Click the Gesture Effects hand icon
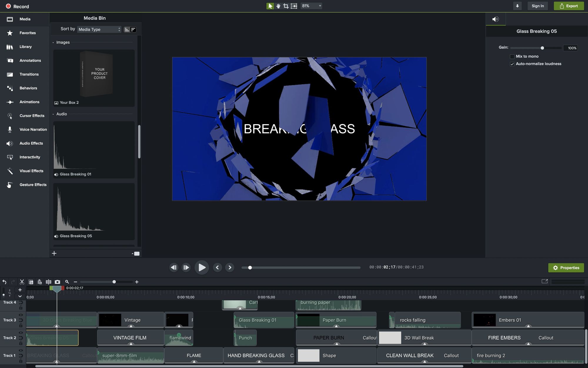 [10, 185]
